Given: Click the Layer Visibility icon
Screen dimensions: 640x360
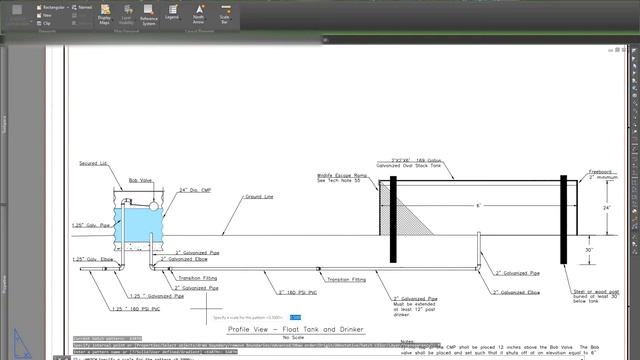Looking at the screenshot, I should [x=127, y=10].
